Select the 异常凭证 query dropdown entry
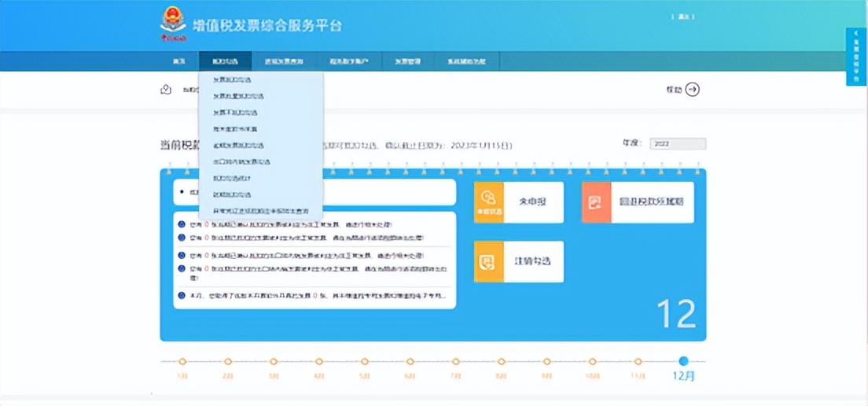Screen dimensions: 868x406 (261, 212)
